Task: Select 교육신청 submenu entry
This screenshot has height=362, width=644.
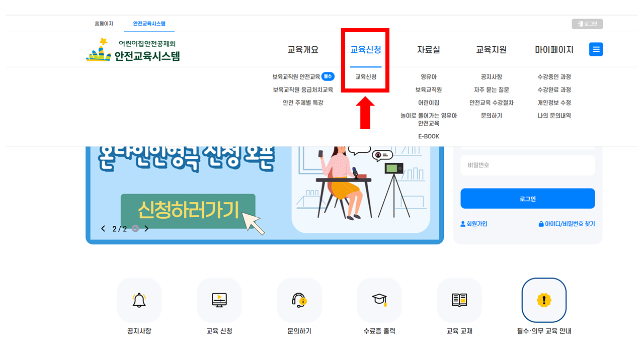Action: [x=366, y=77]
